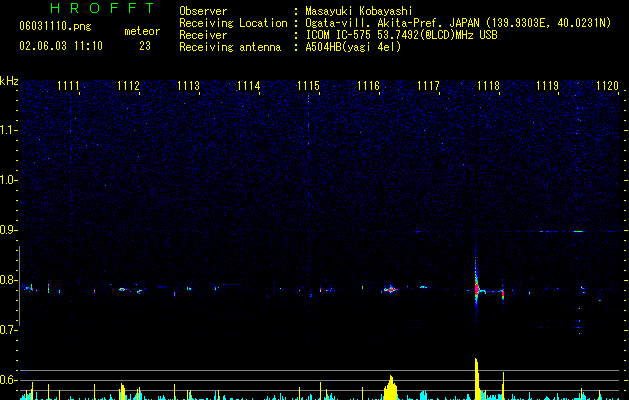The height and width of the screenshot is (400, 629).
Task: Click the observer name Masayuki Kobayashi
Action: pos(359,11)
